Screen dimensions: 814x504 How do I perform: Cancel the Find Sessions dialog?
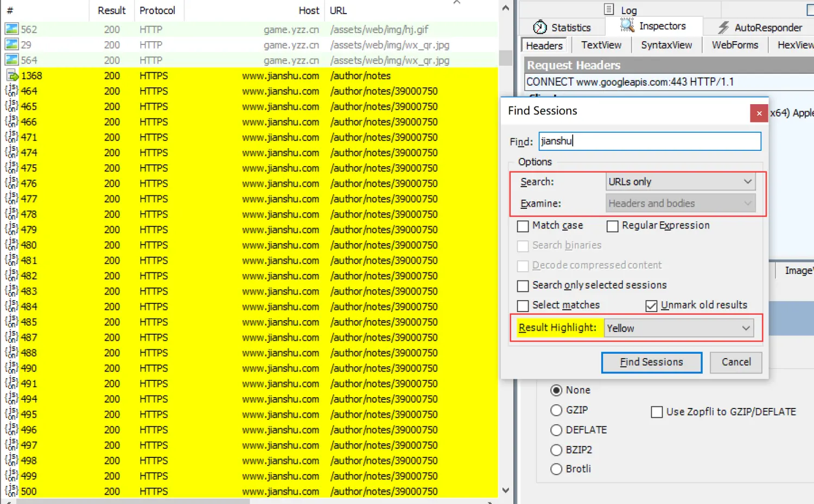(736, 362)
